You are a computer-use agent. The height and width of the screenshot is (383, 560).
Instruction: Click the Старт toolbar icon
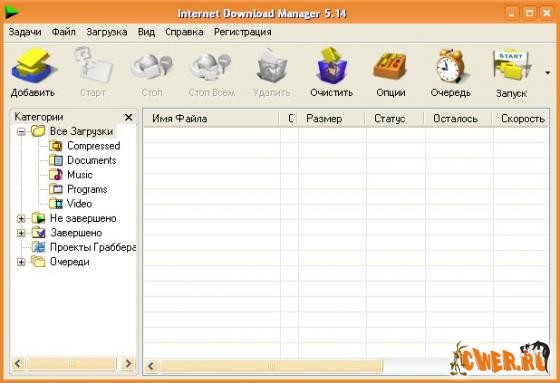click(93, 65)
